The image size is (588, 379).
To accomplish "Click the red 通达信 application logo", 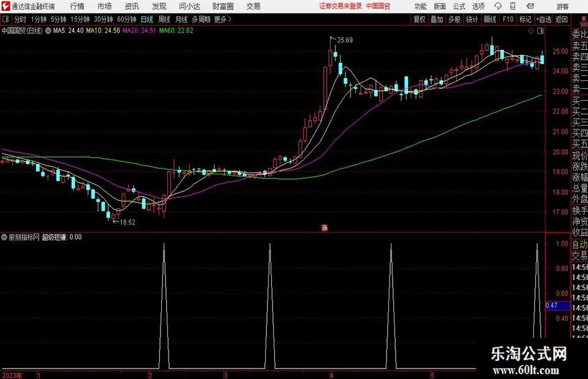I will [x=6, y=6].
